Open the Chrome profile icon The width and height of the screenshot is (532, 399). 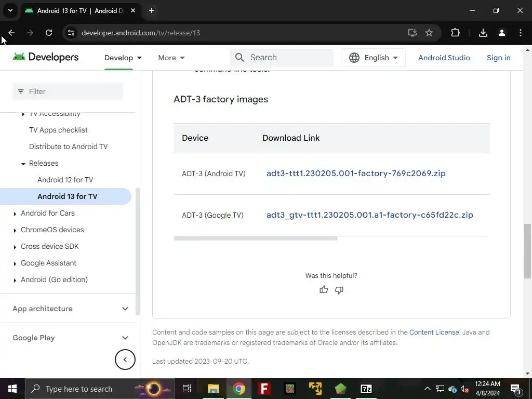coord(502,33)
